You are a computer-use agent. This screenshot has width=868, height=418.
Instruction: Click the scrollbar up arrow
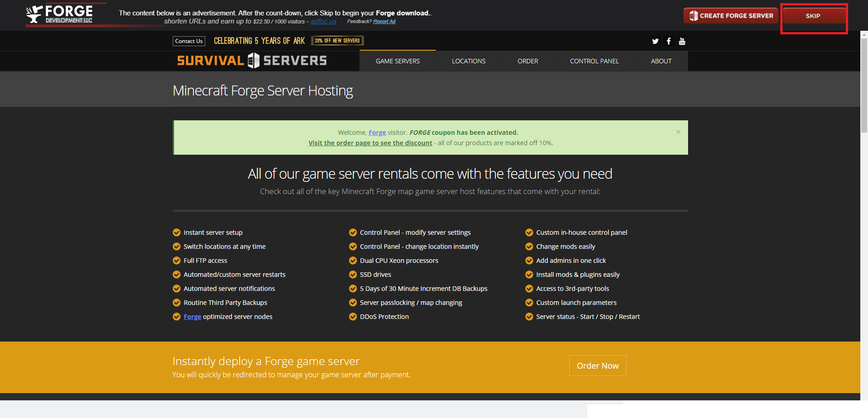[864, 34]
